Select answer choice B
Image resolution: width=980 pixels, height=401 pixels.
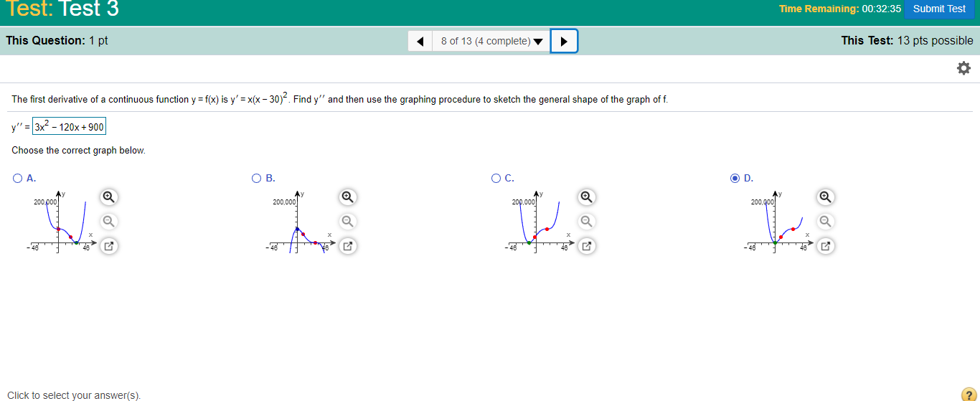point(257,178)
